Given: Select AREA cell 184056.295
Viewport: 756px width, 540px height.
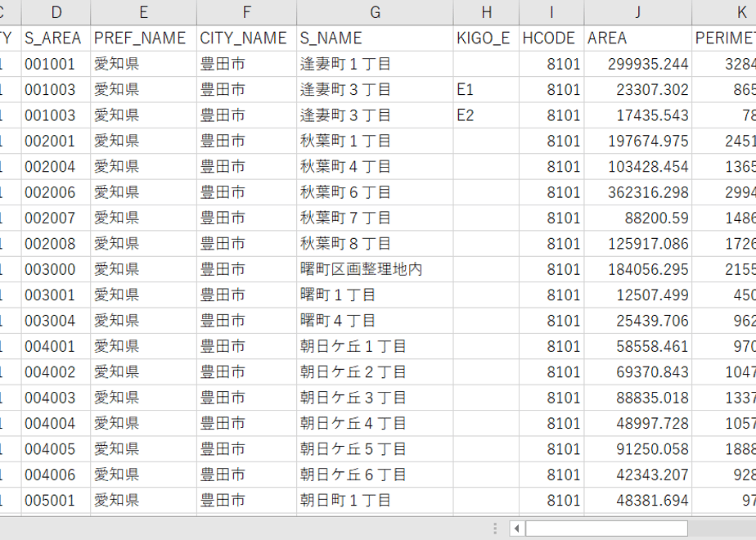Looking at the screenshot, I should tap(638, 269).
